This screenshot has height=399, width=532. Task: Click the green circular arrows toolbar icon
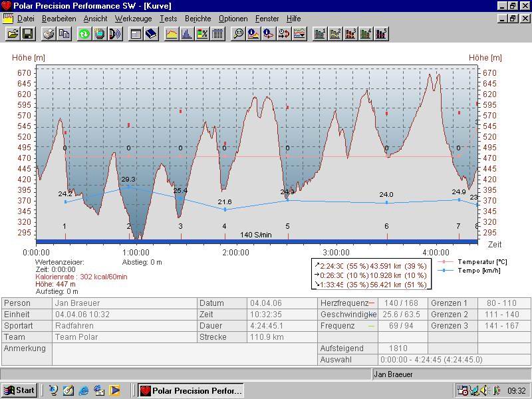pyautogui.click(x=84, y=33)
